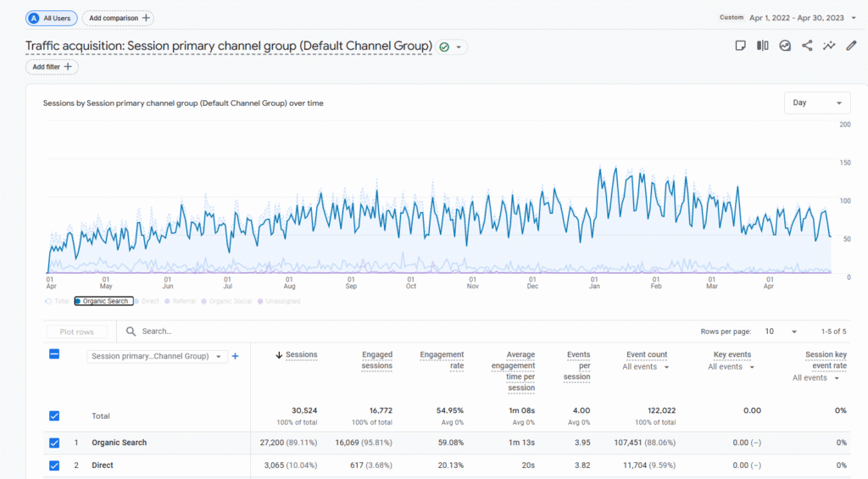The image size is (868, 479).
Task: Click chart subtitle Sessions by Session primary channel group
Action: click(183, 103)
